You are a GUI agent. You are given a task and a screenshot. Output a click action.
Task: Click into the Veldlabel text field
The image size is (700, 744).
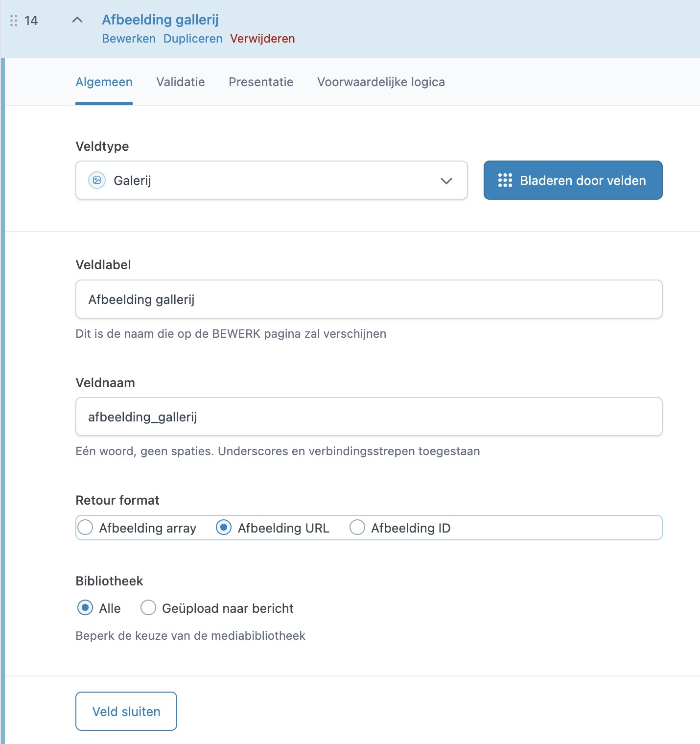pyautogui.click(x=369, y=299)
